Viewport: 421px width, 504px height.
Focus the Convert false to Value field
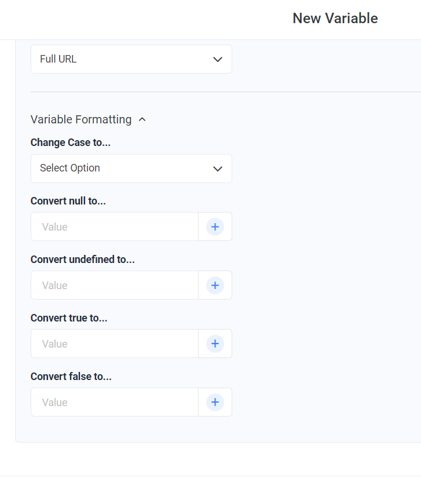115,402
